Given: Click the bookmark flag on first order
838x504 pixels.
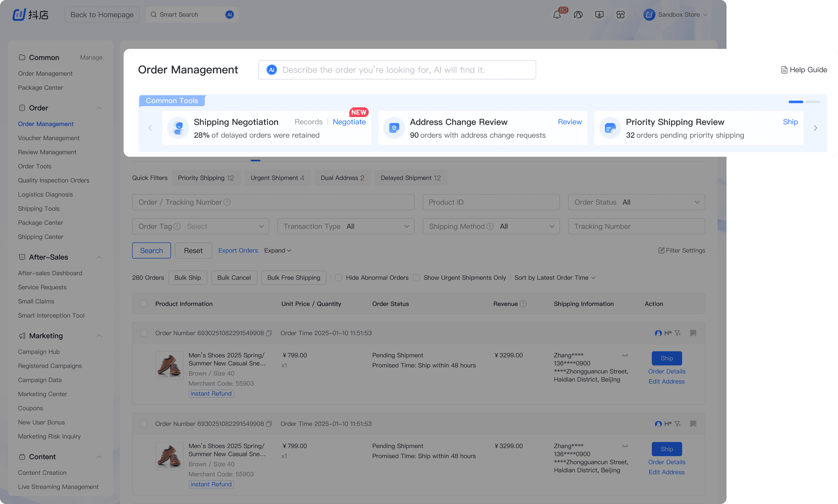Looking at the screenshot, I should click(x=693, y=333).
